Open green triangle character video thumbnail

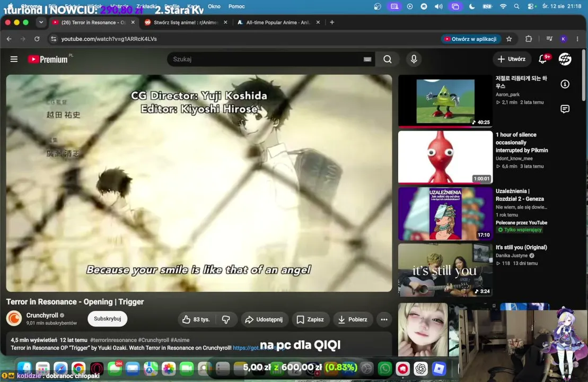445,101
